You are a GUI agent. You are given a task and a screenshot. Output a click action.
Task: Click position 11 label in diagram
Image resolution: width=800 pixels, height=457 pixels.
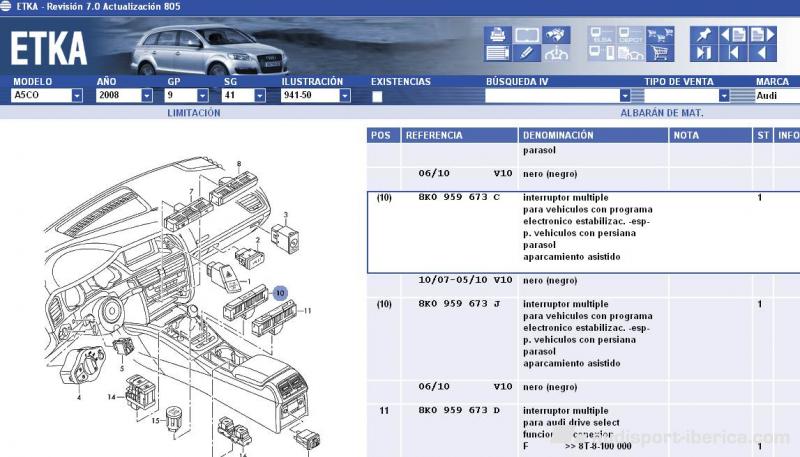point(308,311)
